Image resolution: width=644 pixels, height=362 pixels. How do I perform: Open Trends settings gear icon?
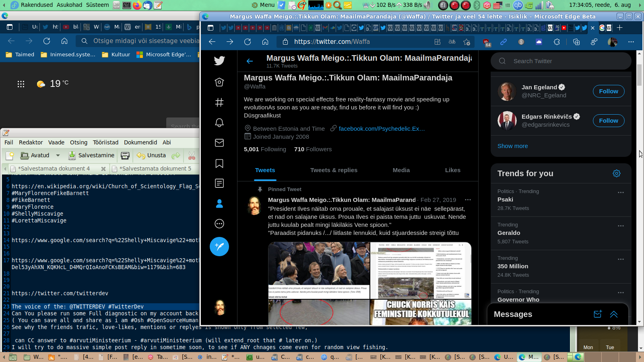(617, 173)
